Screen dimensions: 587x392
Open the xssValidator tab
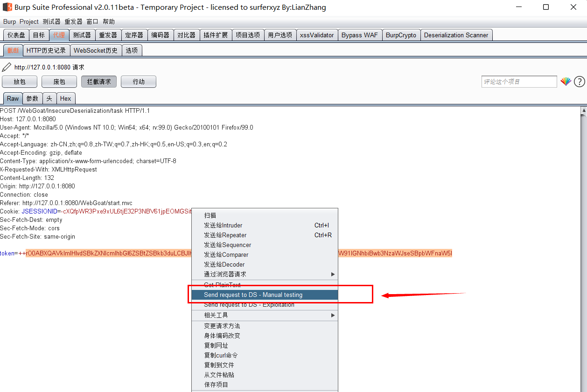317,35
